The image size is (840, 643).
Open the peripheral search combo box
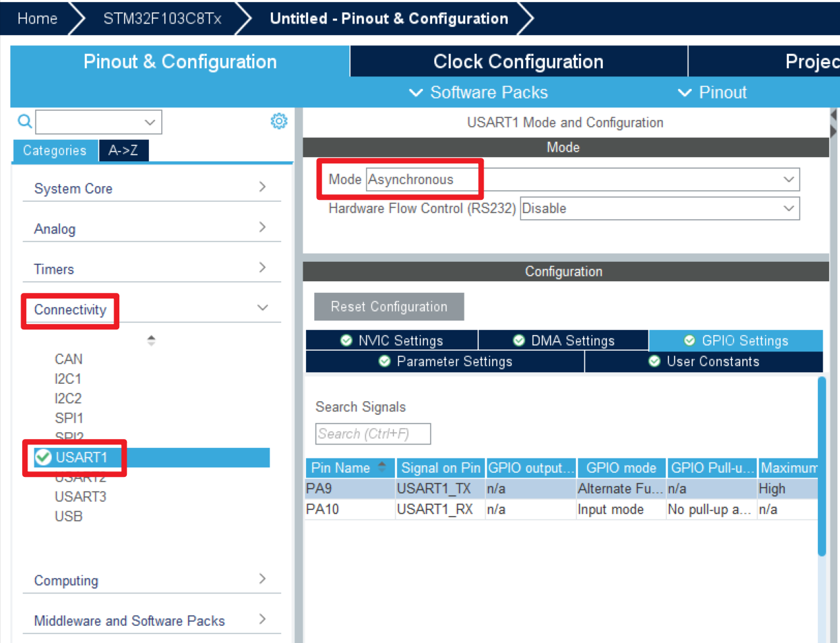point(99,122)
